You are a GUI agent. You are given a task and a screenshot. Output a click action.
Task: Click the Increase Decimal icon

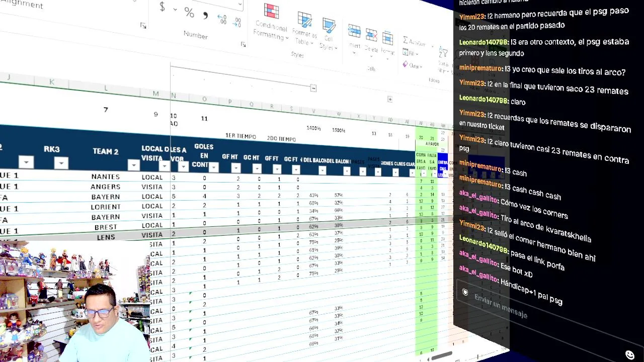coord(222,19)
